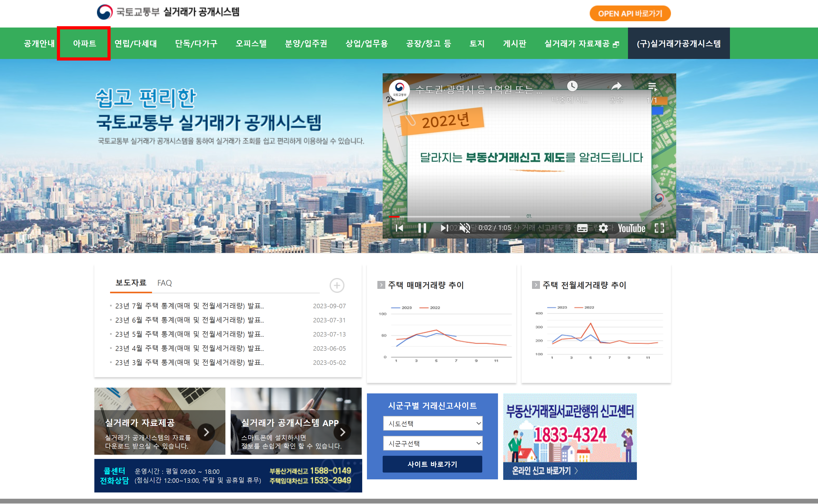The image size is (818, 504).
Task: Expand the 시도선택 dropdown
Action: point(432,423)
